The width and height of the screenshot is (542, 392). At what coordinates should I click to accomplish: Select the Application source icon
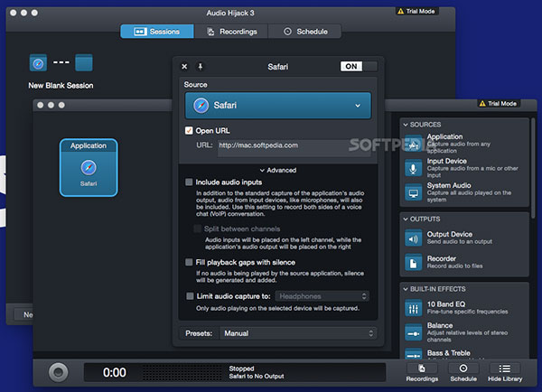click(x=414, y=144)
